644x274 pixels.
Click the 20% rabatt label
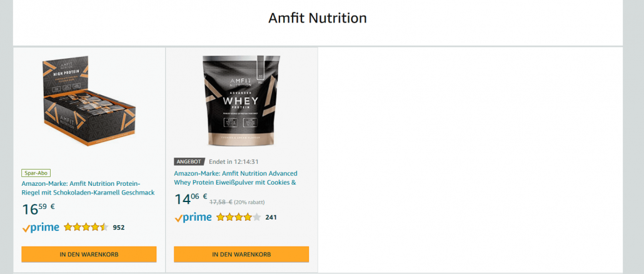coord(249,202)
